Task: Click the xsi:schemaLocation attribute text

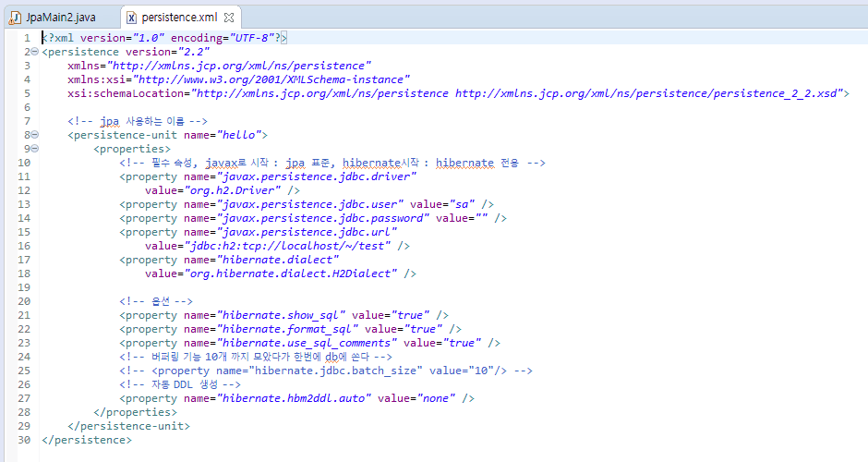Action: [x=129, y=93]
